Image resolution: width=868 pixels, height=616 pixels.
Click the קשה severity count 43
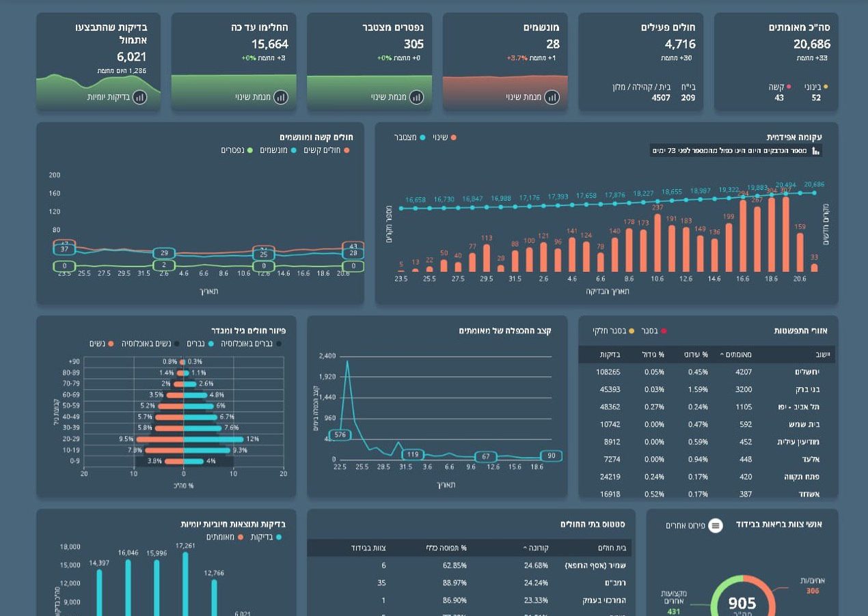coord(779,98)
